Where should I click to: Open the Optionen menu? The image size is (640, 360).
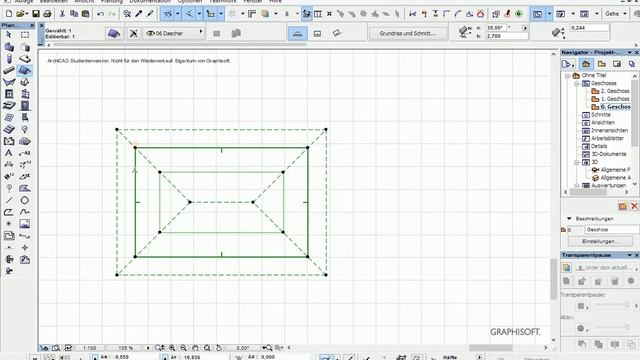[x=190, y=2]
